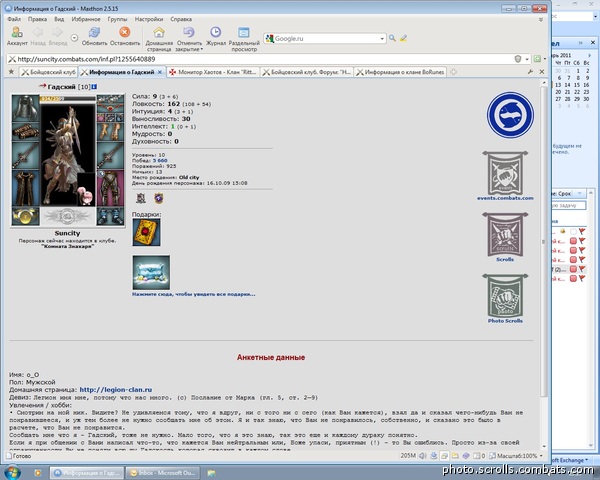Click the gold ring equipment slot

(25, 216)
